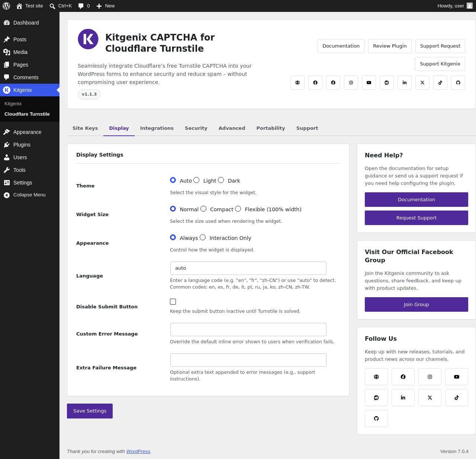Open Plugins in the sidebar

30,145
